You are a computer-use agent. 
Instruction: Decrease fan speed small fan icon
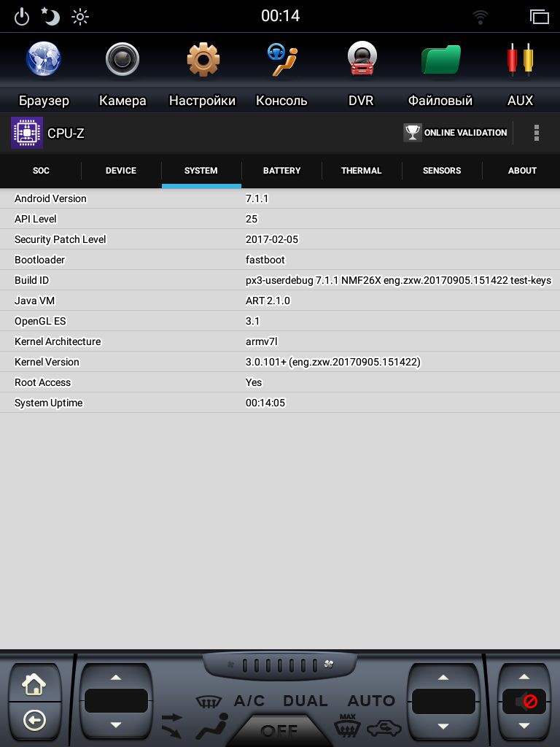tap(231, 665)
